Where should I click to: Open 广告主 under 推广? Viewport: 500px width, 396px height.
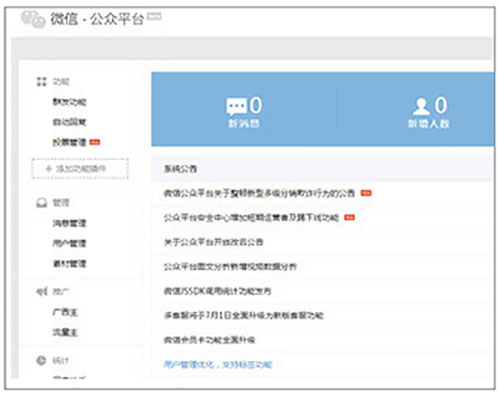tap(65, 312)
